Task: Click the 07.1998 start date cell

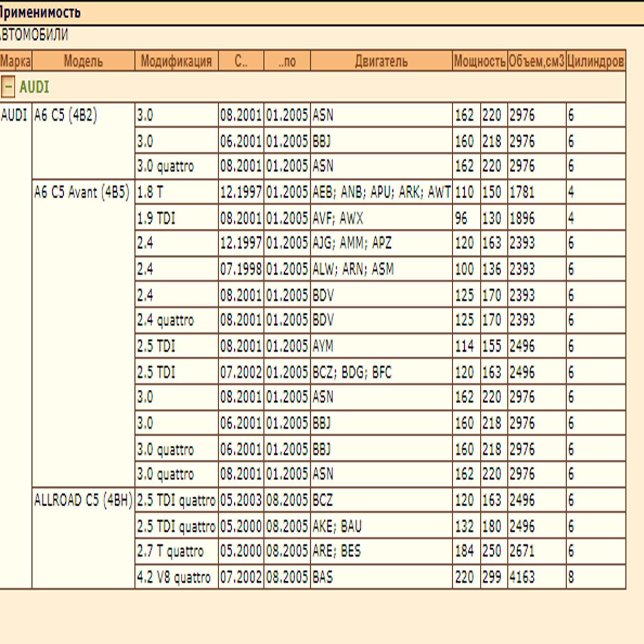Action: point(241,269)
